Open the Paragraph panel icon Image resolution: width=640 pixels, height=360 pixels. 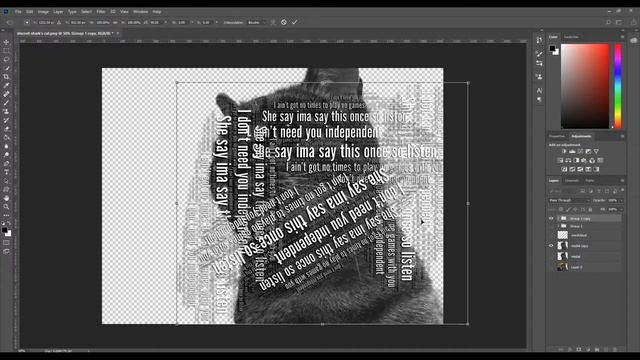[x=539, y=99]
